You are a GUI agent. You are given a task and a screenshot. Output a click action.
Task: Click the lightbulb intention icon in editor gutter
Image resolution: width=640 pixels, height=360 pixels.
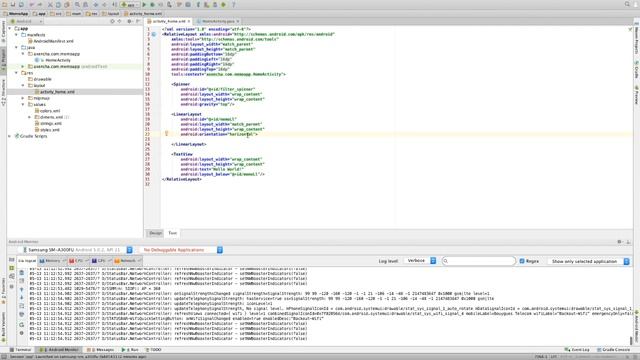pos(167,133)
